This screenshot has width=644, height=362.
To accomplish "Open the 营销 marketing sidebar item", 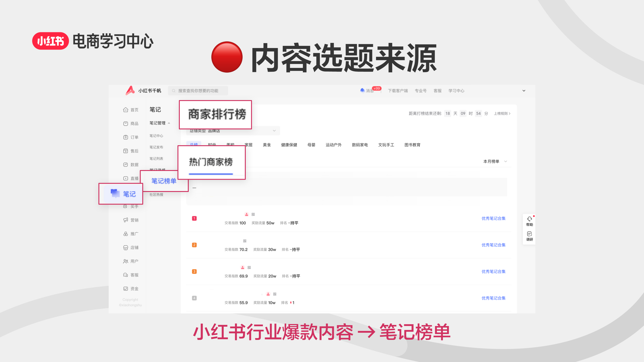I will [131, 220].
